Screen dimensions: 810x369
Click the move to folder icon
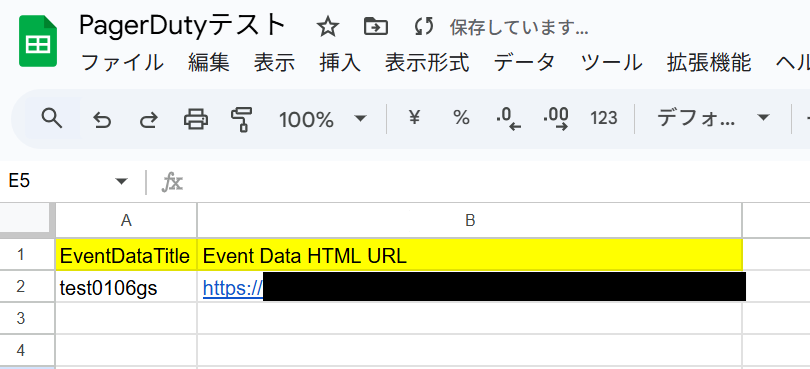pos(376,26)
